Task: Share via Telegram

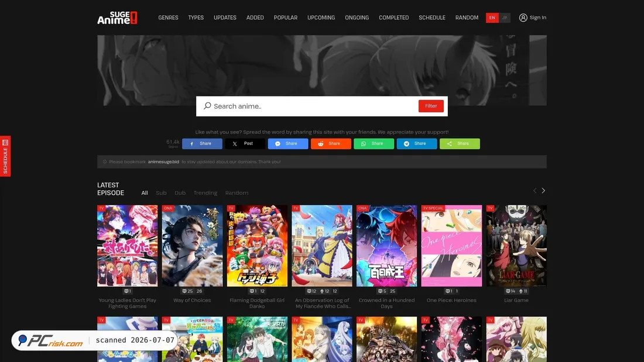Action: point(416,144)
